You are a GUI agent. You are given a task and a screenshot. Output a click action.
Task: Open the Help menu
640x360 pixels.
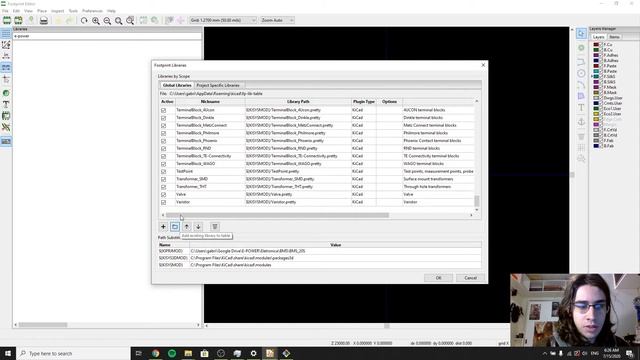[x=111, y=11]
